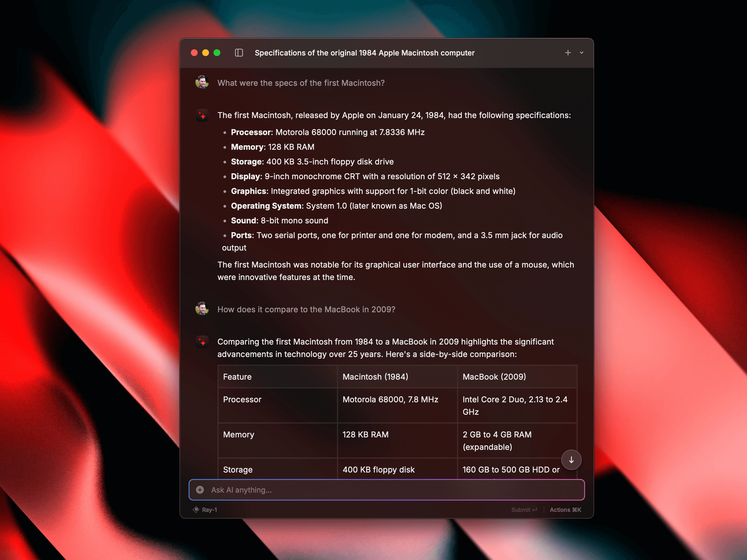Image resolution: width=747 pixels, height=560 pixels.
Task: Click the chat title about 1984 Macintosh
Action: pos(364,53)
